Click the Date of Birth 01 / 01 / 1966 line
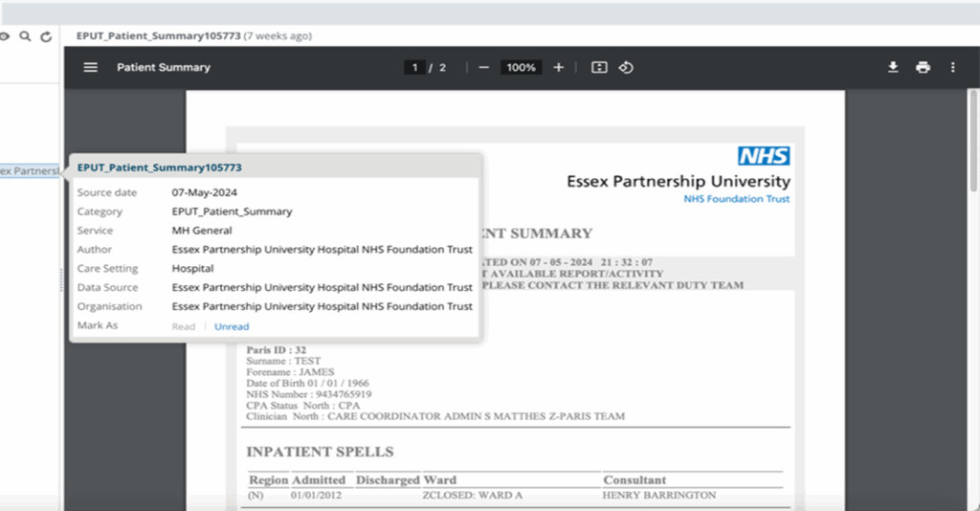This screenshot has height=511, width=980. [x=307, y=383]
